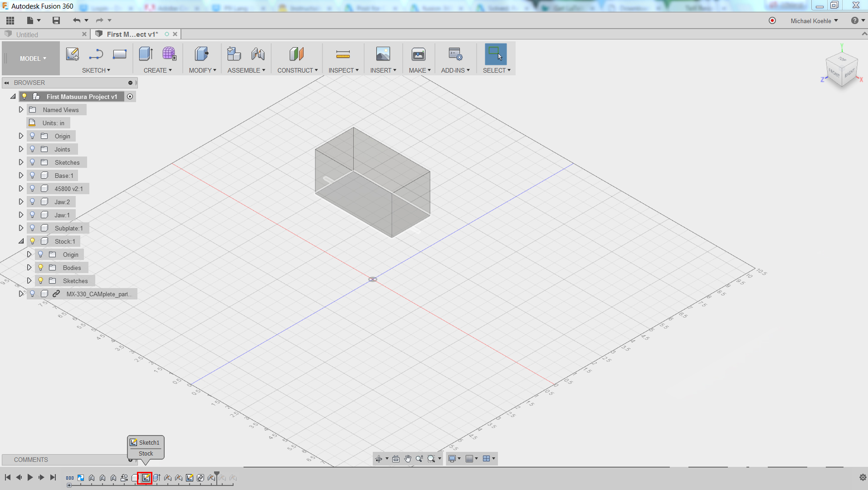Toggle visibility bulb for Joints
The height and width of the screenshot is (490, 868).
[x=33, y=149]
